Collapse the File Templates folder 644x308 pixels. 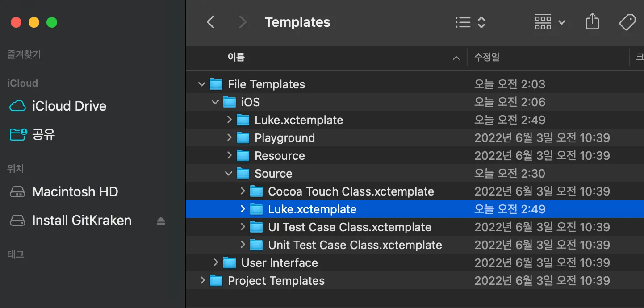coord(202,84)
